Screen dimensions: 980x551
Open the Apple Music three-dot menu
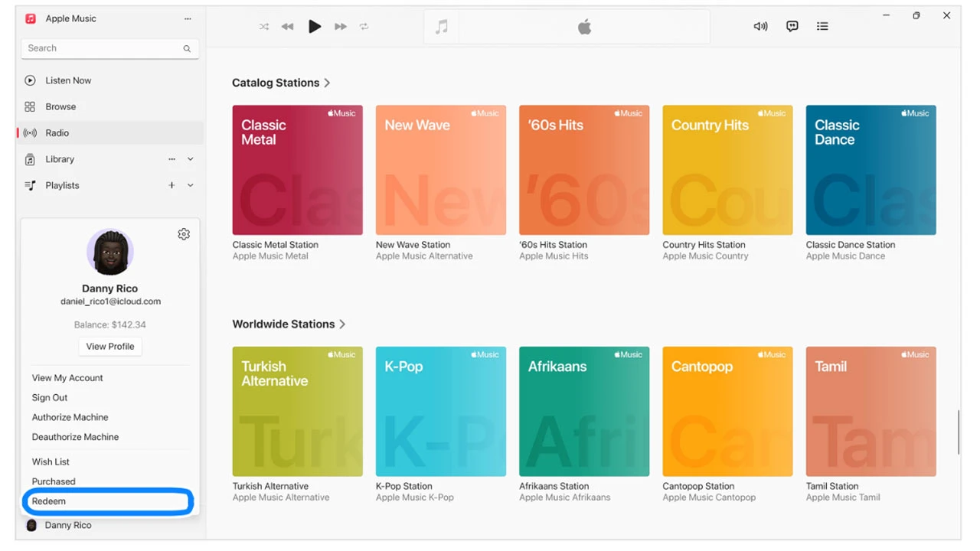(188, 18)
